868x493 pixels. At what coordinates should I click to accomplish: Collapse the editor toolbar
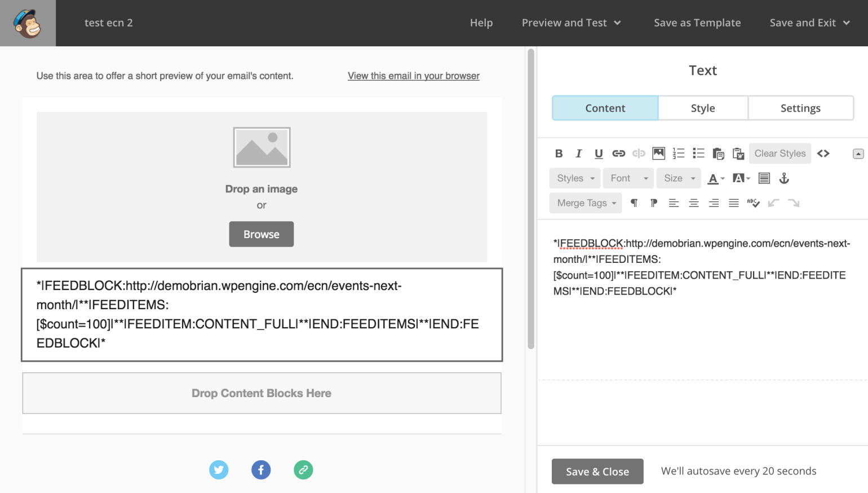[x=858, y=153]
